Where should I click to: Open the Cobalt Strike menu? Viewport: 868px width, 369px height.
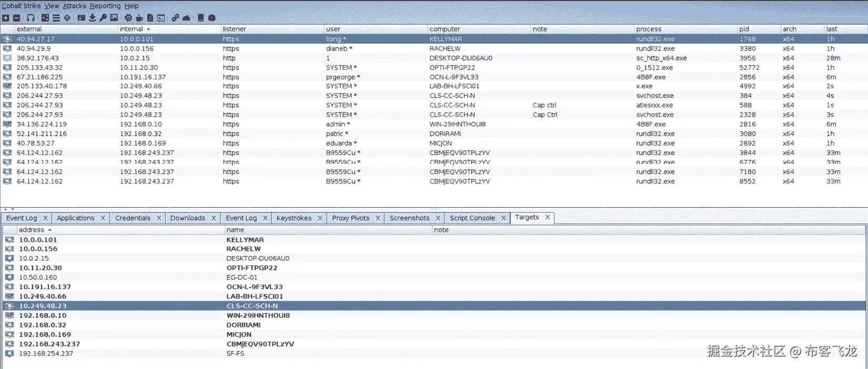21,6
